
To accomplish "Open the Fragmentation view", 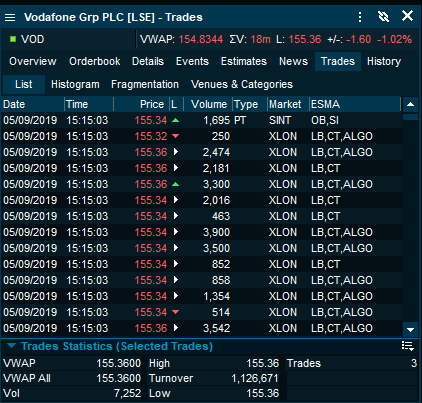I will 145,84.
